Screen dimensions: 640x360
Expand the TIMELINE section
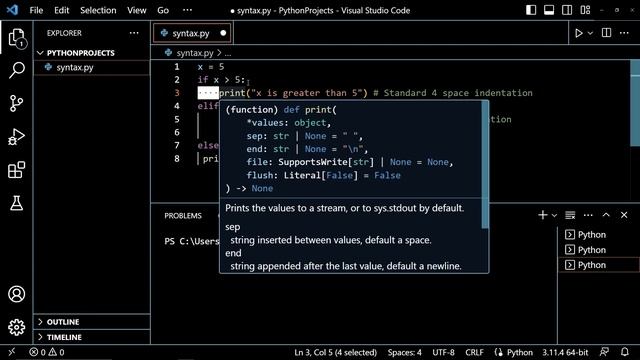(x=91, y=337)
